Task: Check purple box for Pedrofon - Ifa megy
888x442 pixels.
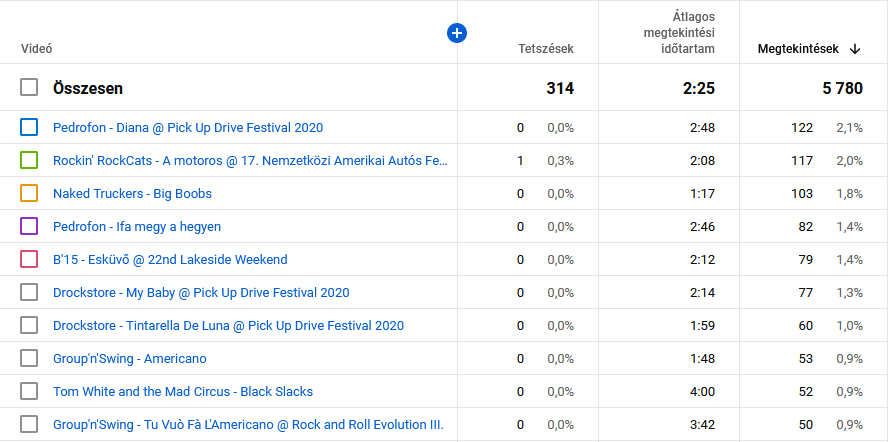Action: (x=29, y=226)
